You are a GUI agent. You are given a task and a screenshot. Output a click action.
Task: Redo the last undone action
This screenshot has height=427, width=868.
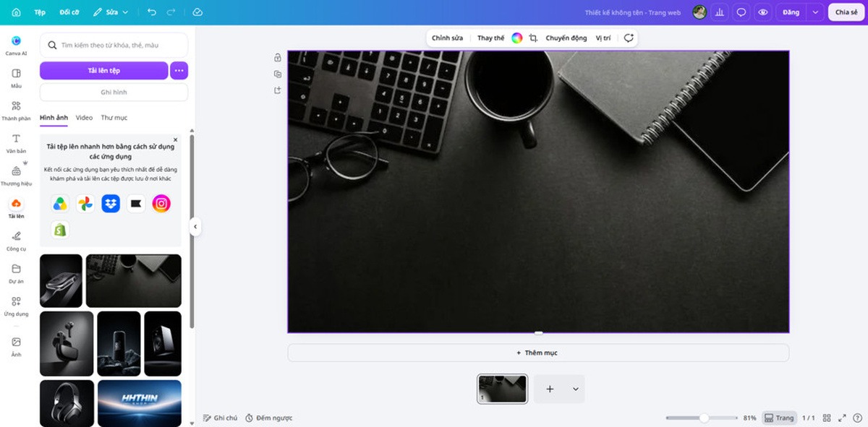point(171,12)
